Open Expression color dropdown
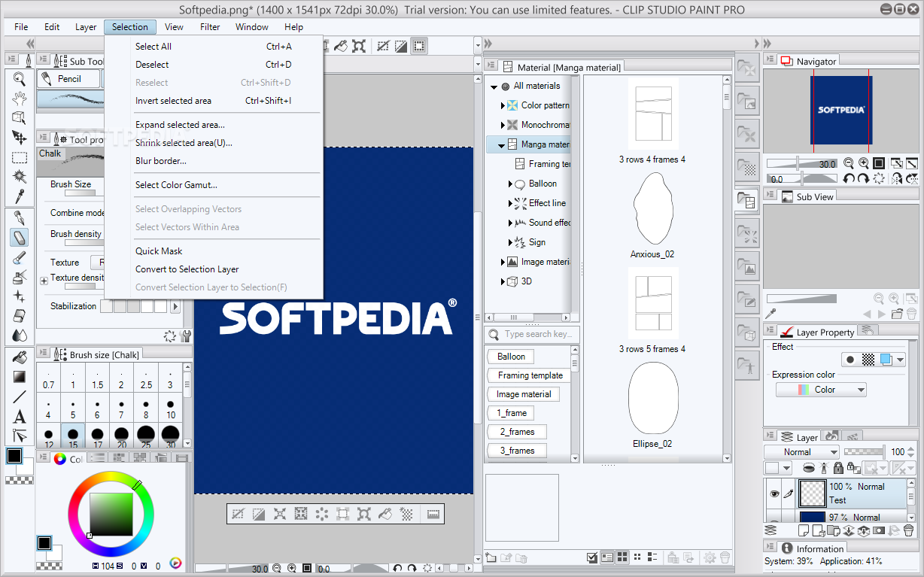This screenshot has width=924, height=577. click(x=821, y=390)
